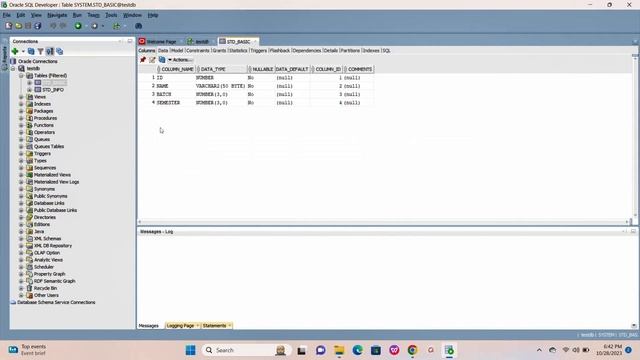This screenshot has width=640, height=360.
Task: Click the New file toolbar icon
Action: [9, 26]
